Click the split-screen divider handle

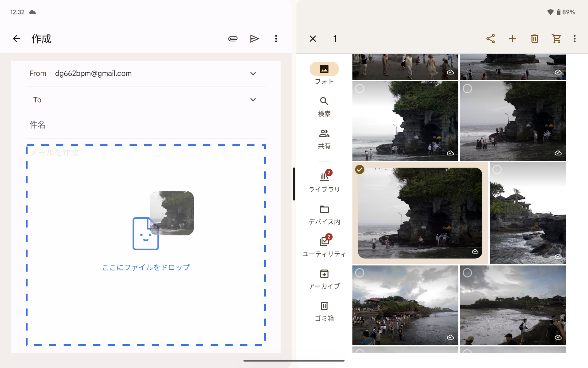click(x=294, y=184)
